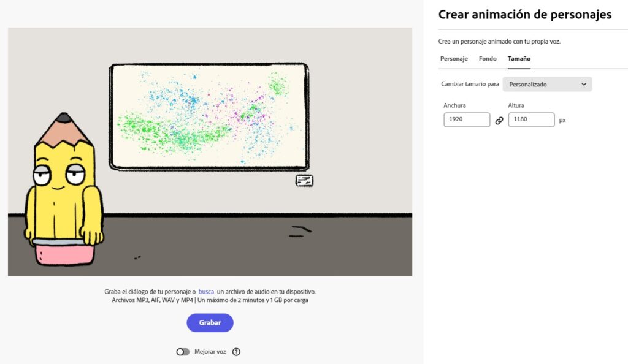Open the Fondo tab
This screenshot has height=364, width=628.
tap(488, 59)
